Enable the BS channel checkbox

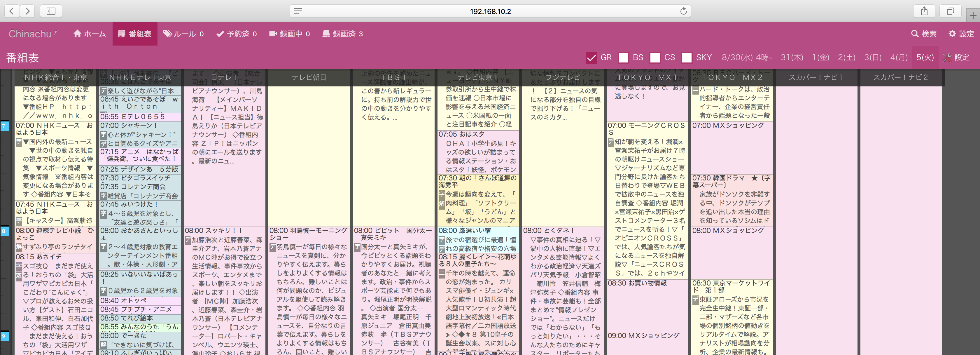pos(623,58)
